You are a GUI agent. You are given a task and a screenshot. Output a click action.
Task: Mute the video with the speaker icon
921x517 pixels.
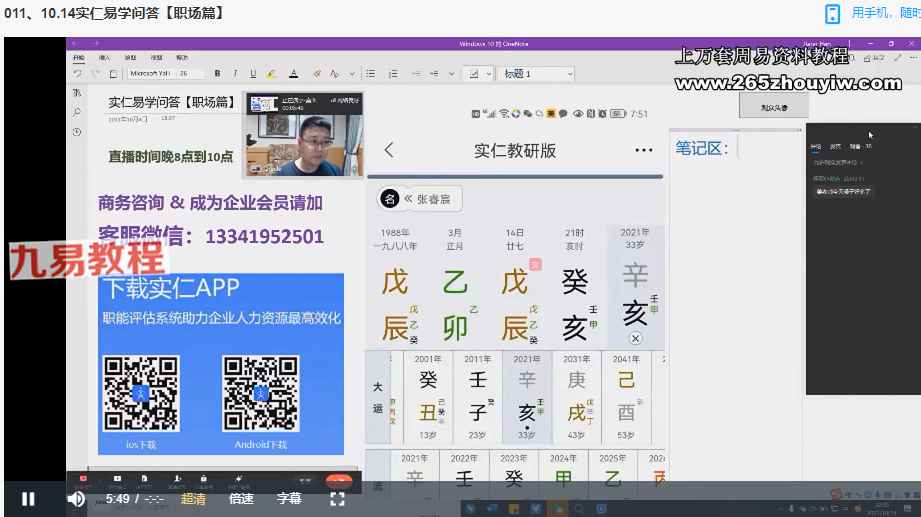tap(76, 499)
